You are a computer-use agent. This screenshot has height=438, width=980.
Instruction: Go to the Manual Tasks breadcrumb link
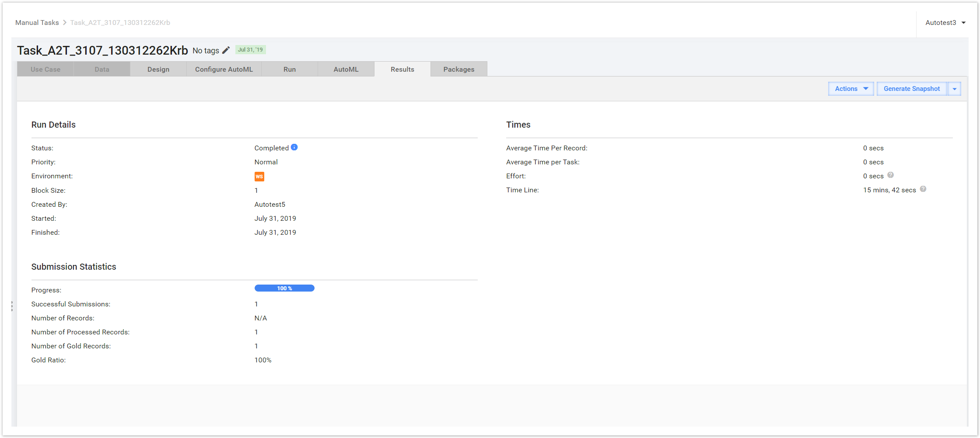pyautogui.click(x=37, y=23)
